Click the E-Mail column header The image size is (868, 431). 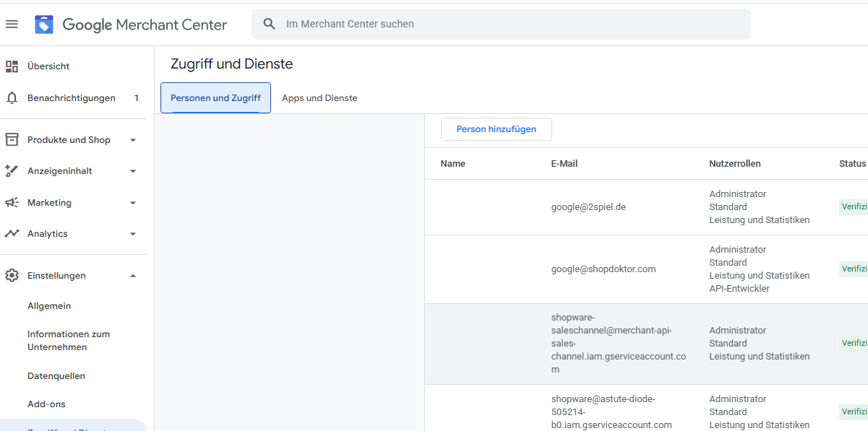[x=564, y=164]
